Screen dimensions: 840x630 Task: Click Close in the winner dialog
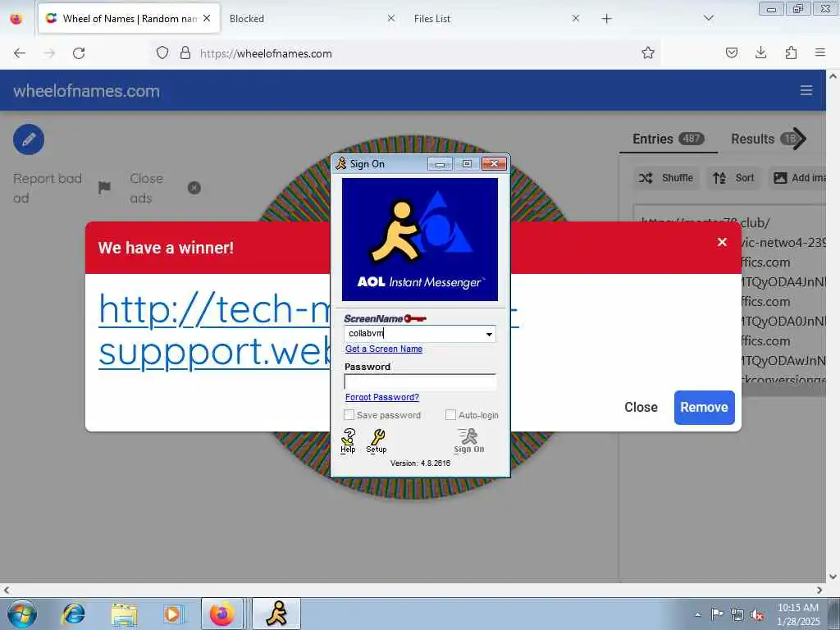pos(641,407)
